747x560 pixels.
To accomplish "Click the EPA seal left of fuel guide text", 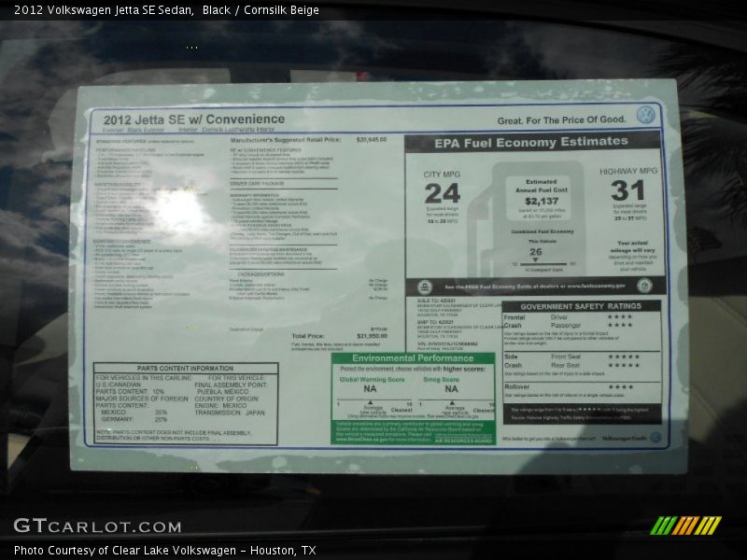I will 425,287.
